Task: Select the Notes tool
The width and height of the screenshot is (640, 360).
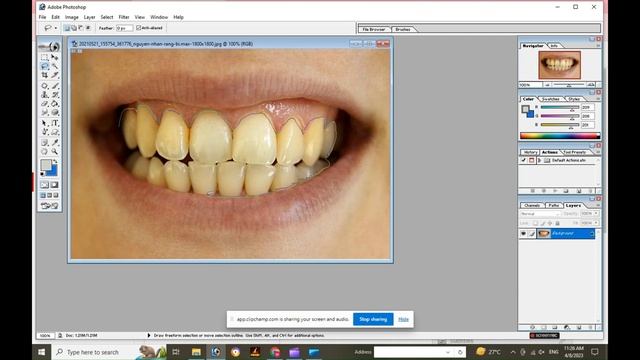Action: pos(44,142)
